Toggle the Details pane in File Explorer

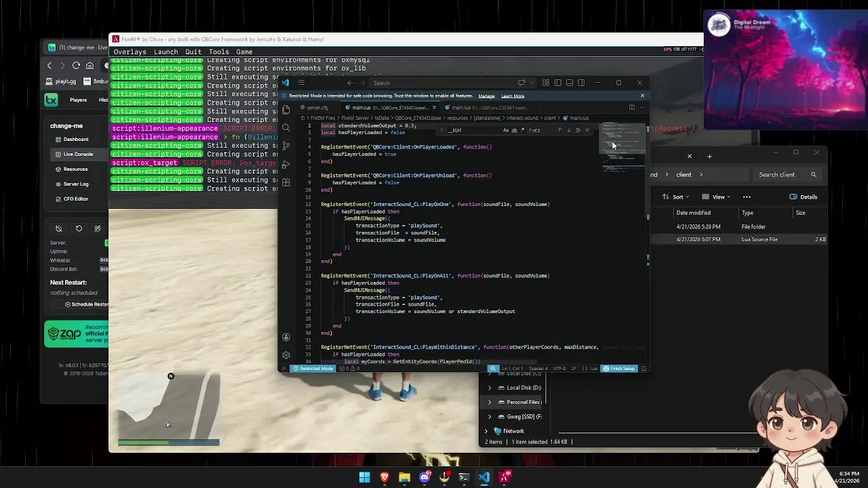(x=804, y=197)
